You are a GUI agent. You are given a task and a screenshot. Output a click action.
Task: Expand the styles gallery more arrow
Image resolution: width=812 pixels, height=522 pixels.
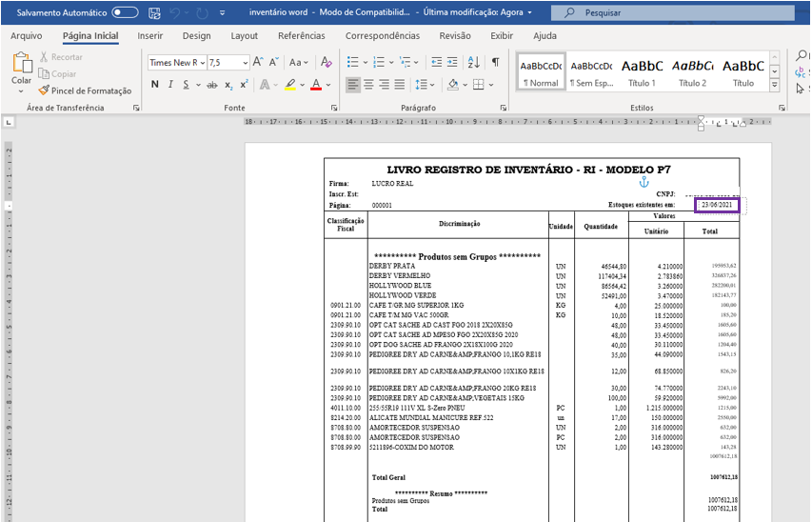pos(775,85)
